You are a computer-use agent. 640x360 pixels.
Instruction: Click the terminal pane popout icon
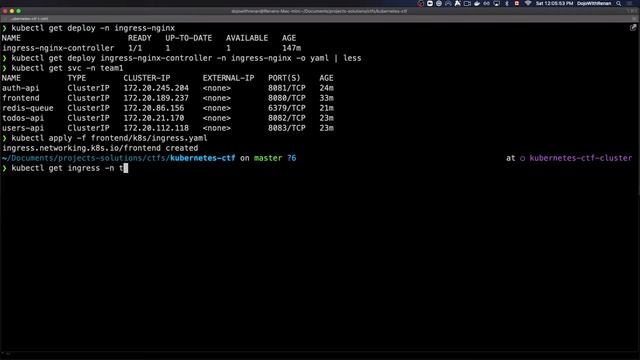633,28
